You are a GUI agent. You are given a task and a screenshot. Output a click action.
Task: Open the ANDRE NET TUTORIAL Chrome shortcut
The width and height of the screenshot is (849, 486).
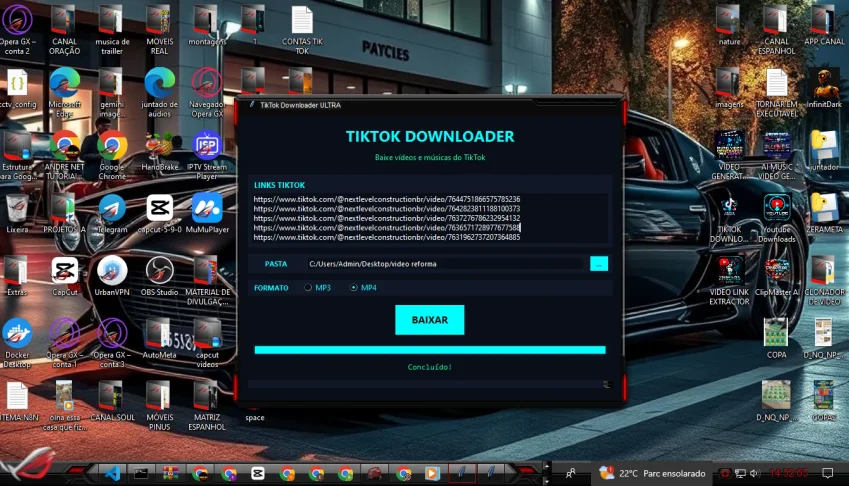point(64,155)
